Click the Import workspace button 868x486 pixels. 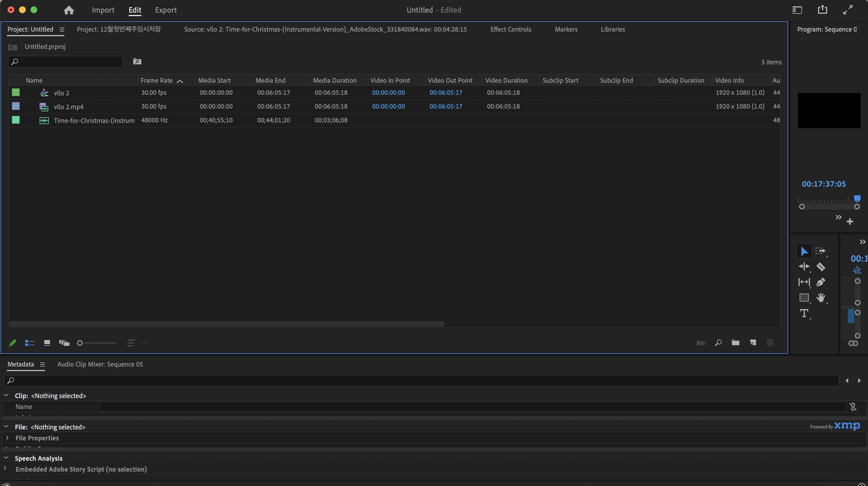tap(103, 10)
